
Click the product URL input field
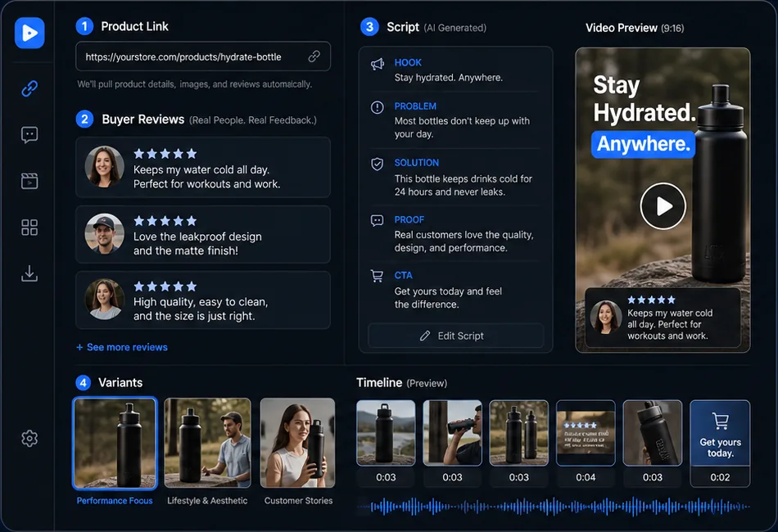click(203, 56)
